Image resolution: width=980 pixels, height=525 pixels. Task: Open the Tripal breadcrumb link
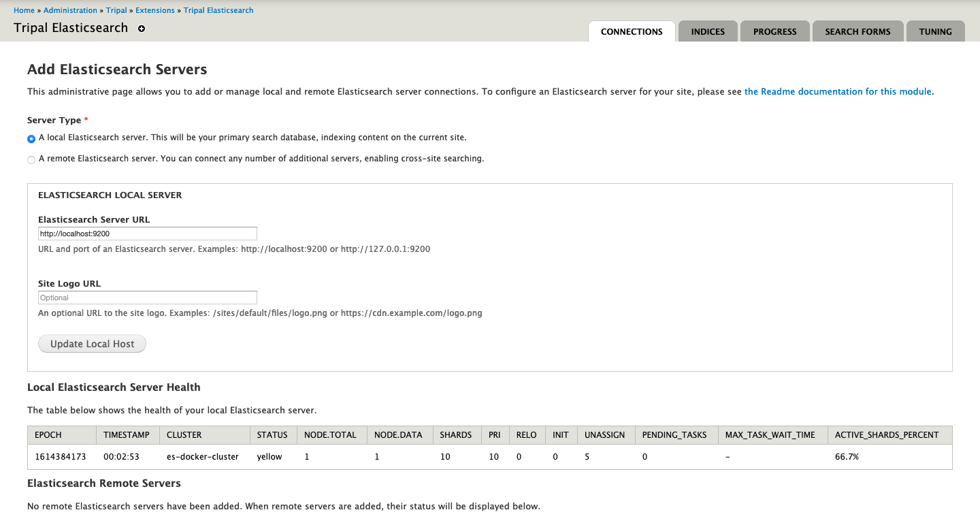[x=116, y=10]
